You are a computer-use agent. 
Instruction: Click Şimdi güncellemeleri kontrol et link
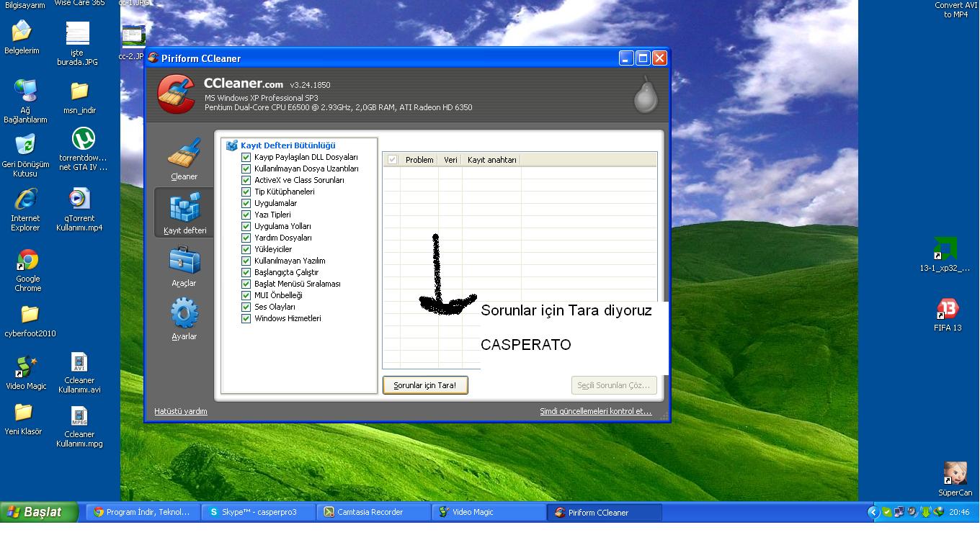click(x=595, y=411)
